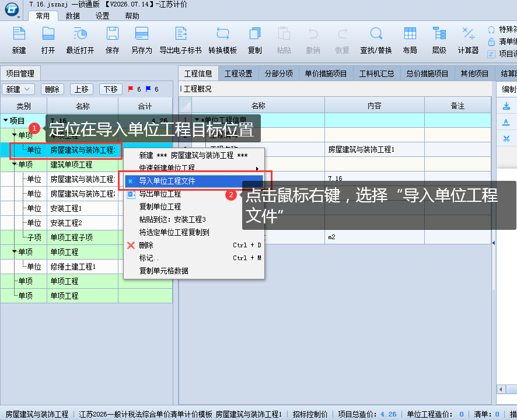Select the 工料机汇总 tab
Image resolution: width=517 pixels, height=420 pixels.
376,73
